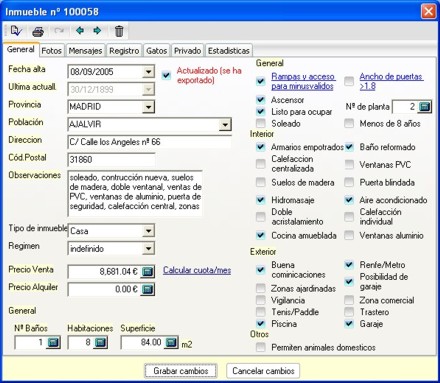Viewport: 440px width, 383px height.
Task: Click the Grabar cambios button
Action: point(181,371)
